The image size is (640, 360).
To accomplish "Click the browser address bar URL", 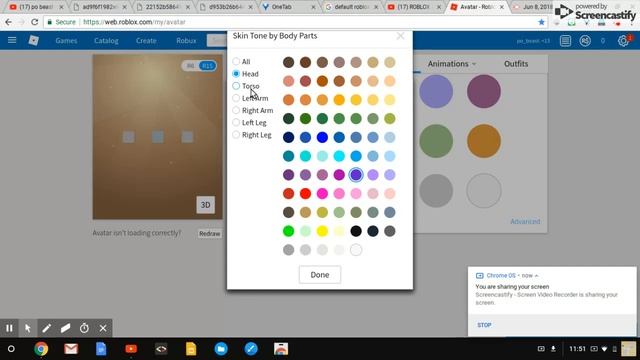I will point(134,22).
